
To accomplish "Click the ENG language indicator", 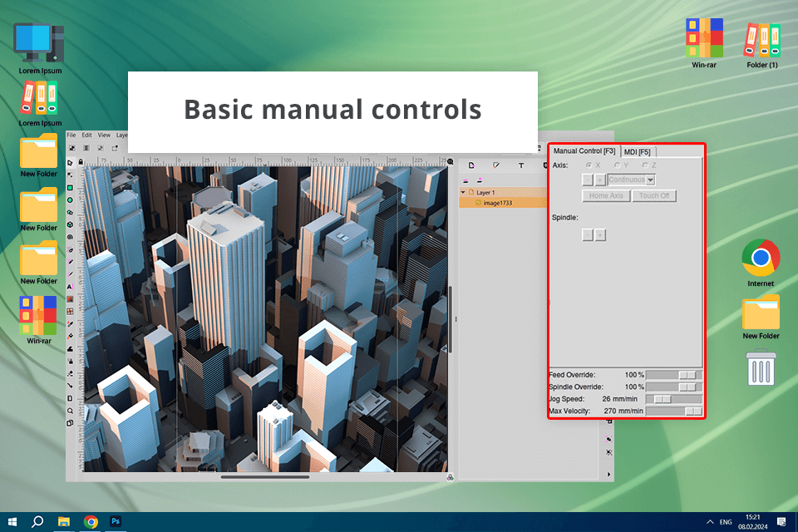I will (726, 522).
